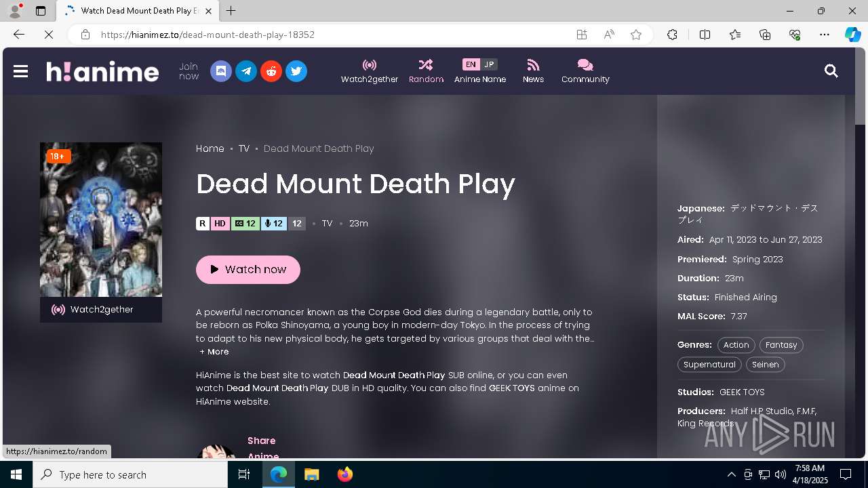Open Watch2gether from header

point(370,71)
